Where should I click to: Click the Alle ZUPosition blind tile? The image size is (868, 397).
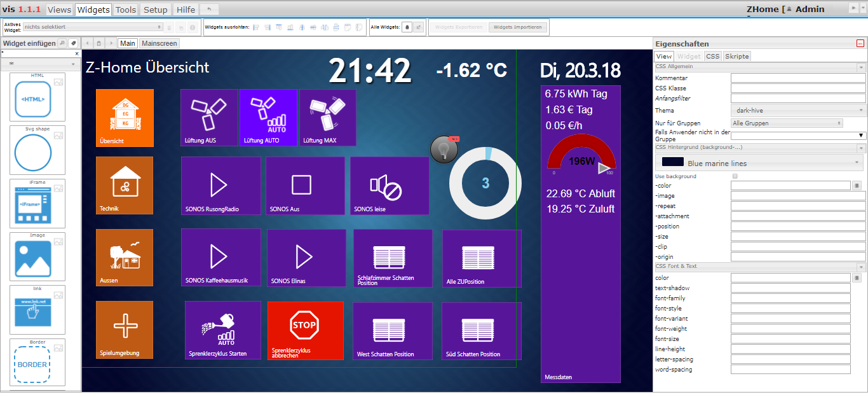pos(482,258)
